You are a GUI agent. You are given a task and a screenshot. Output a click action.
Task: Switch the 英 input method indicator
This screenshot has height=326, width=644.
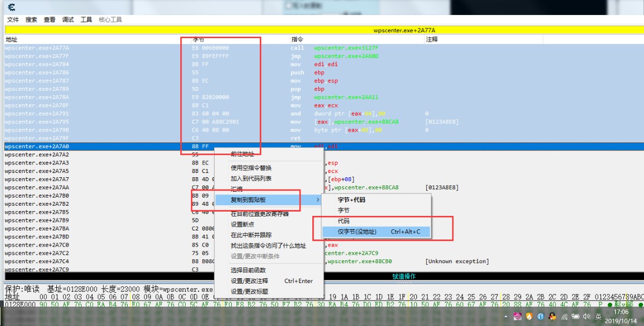(x=598, y=316)
